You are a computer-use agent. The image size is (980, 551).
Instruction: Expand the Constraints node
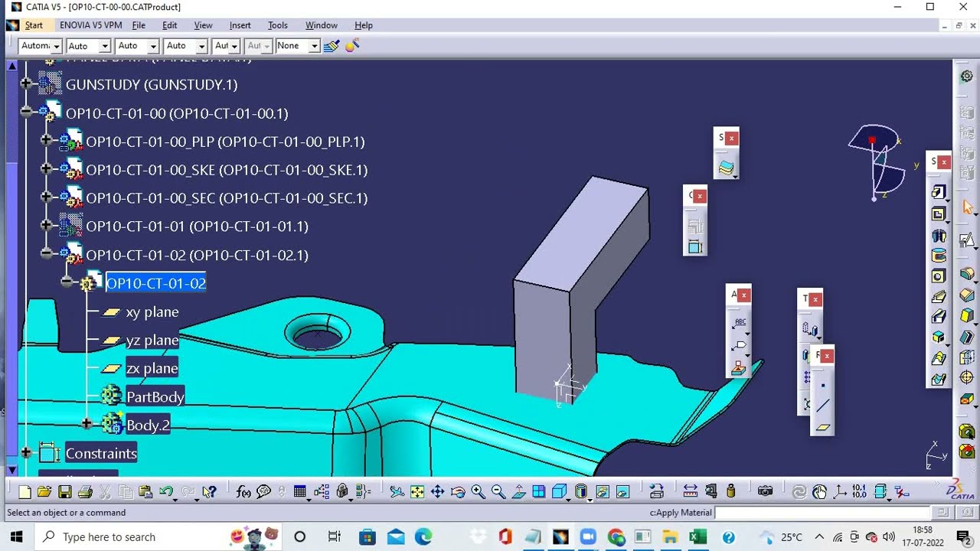click(x=26, y=452)
